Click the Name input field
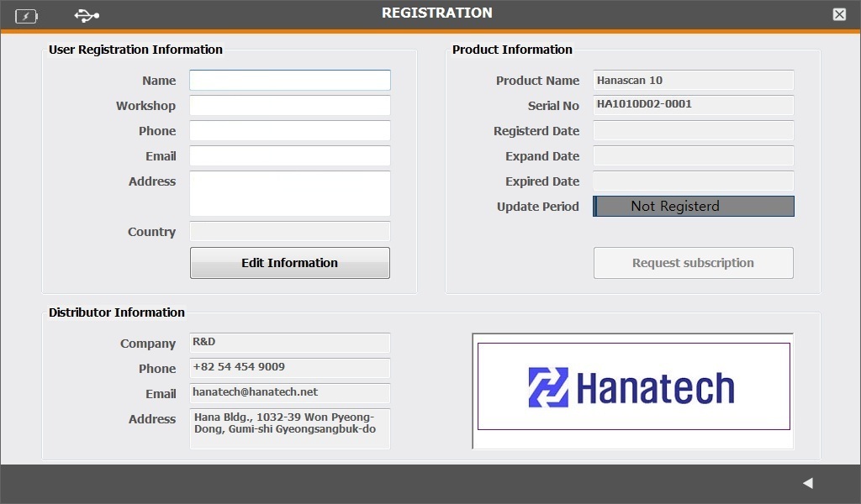Screen dimensions: 861x504 point(290,81)
